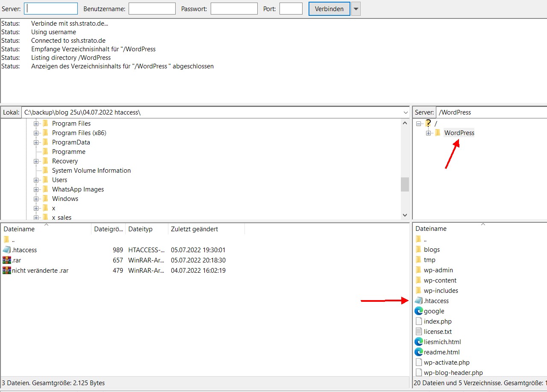Expand the Program Files (x86) tree node
547x392 pixels.
click(x=36, y=133)
